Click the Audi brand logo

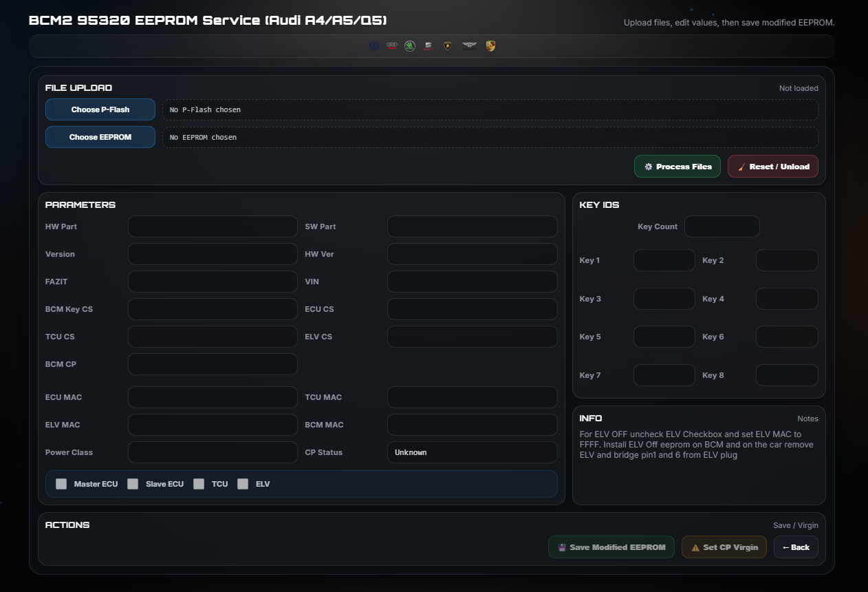pyautogui.click(x=392, y=46)
